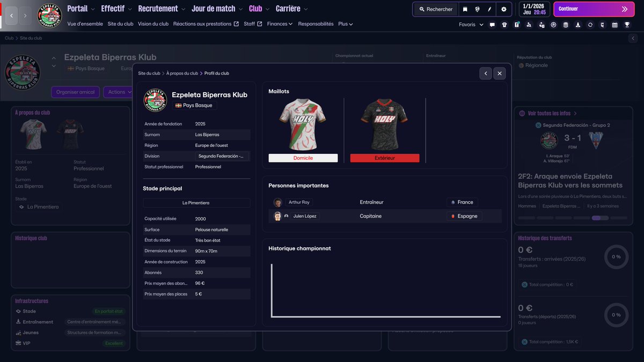Click the home kit jersey image in dialog
Screen dimensions: 644x362
pyautogui.click(x=303, y=125)
